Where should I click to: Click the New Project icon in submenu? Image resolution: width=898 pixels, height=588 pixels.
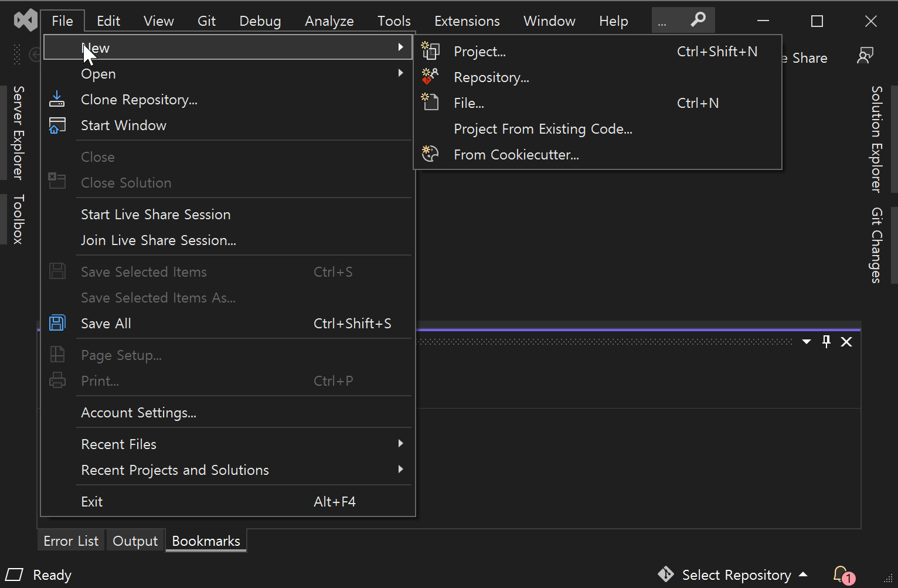[430, 51]
